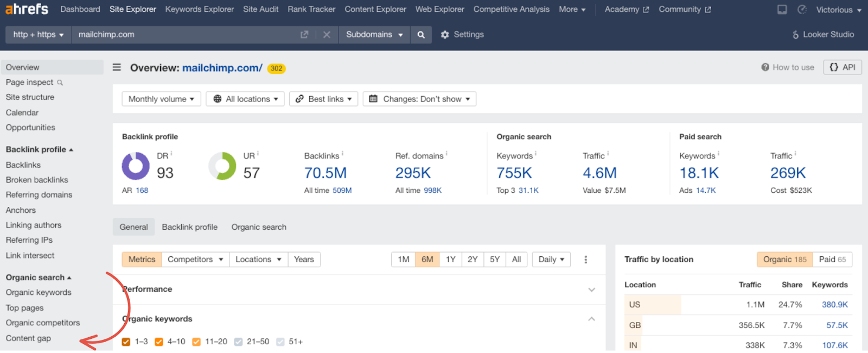
Task: Open the http + https protocol dropdown
Action: (38, 35)
